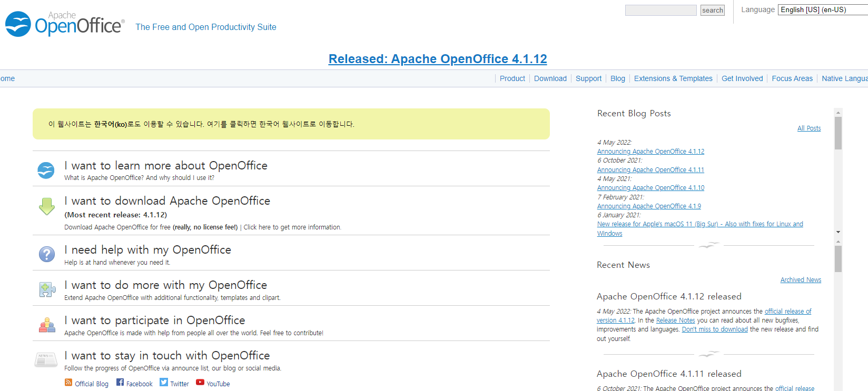Click the seagull icon beside learn more

46,170
